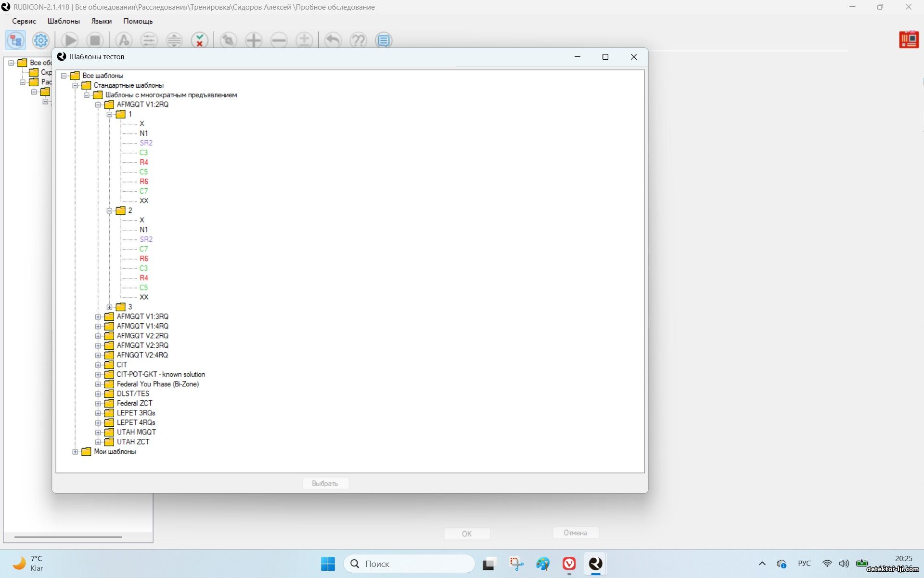Select the Federal You Phase (Bi-Zone) template
This screenshot has height=578, width=924.
[x=157, y=384]
